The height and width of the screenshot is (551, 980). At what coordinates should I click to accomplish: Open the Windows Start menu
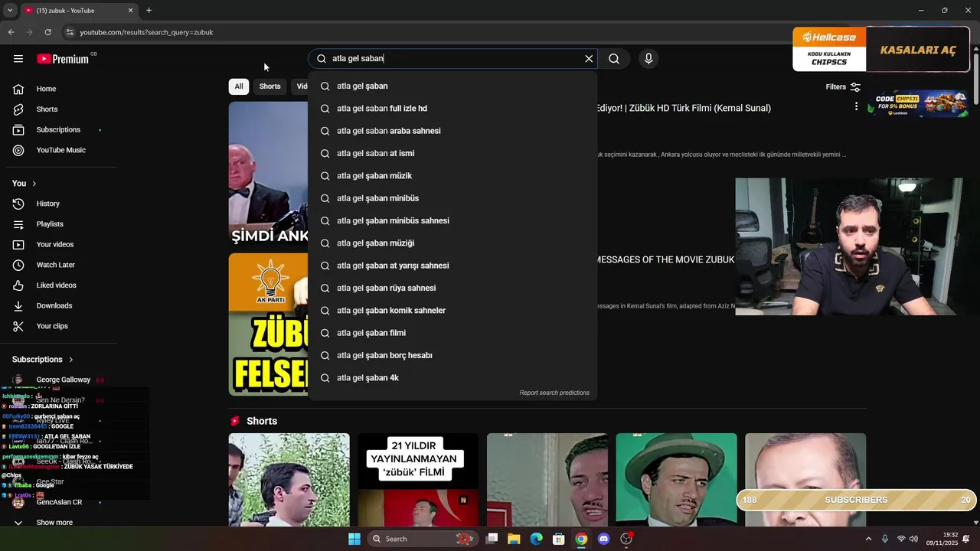(354, 539)
